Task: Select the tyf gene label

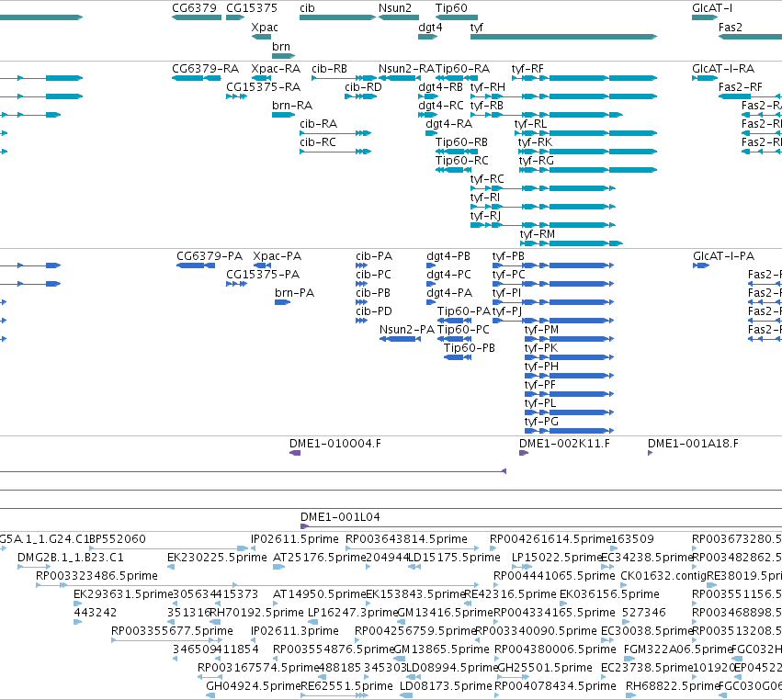Action: [x=476, y=28]
